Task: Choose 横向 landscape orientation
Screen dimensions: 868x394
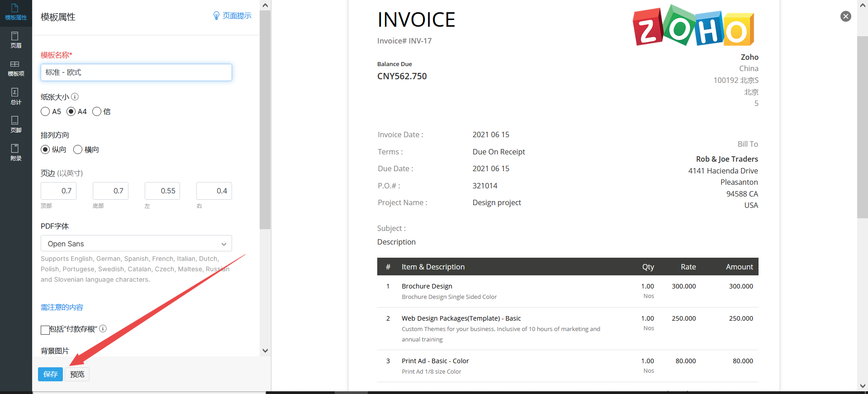Action: [x=78, y=149]
